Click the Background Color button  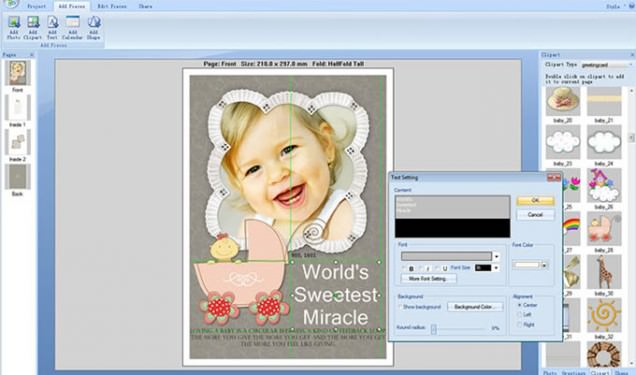(x=475, y=307)
